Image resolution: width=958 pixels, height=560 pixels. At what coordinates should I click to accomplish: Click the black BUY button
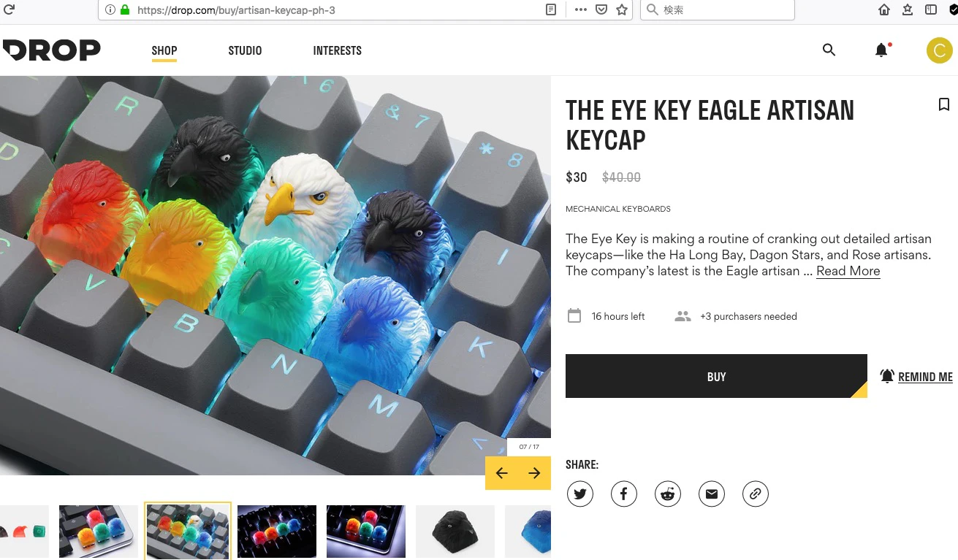point(716,377)
